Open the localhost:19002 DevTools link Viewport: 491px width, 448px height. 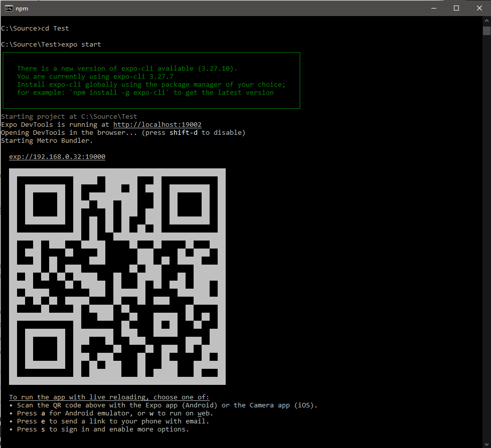tap(157, 124)
